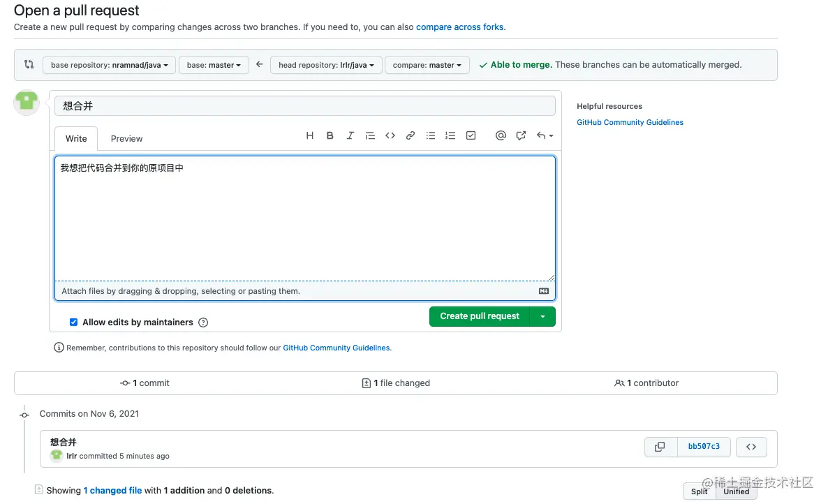The image size is (828, 504).
Task: Click the committed 5 minutes ago timestamp
Action: pos(124,456)
